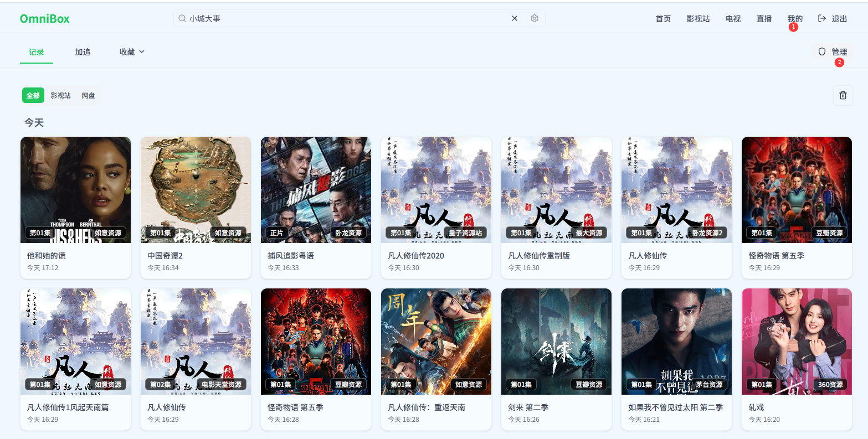Click the 管理 shield icon

click(821, 51)
